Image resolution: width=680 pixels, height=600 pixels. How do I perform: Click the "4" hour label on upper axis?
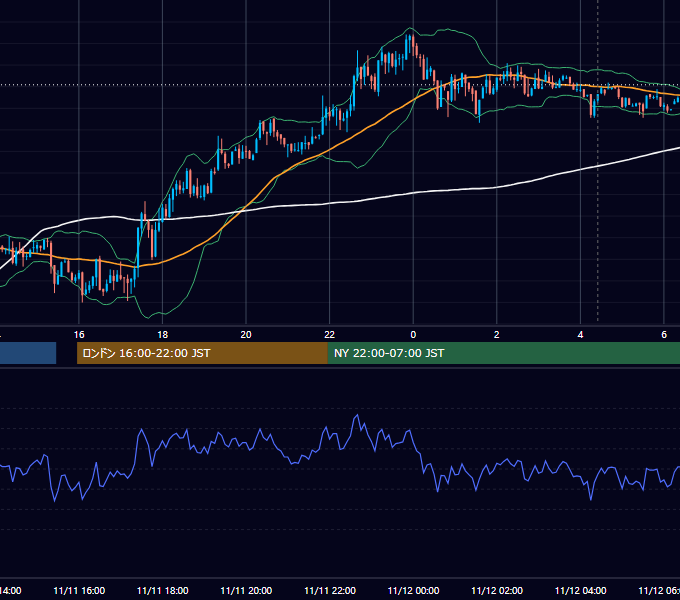pyautogui.click(x=580, y=334)
